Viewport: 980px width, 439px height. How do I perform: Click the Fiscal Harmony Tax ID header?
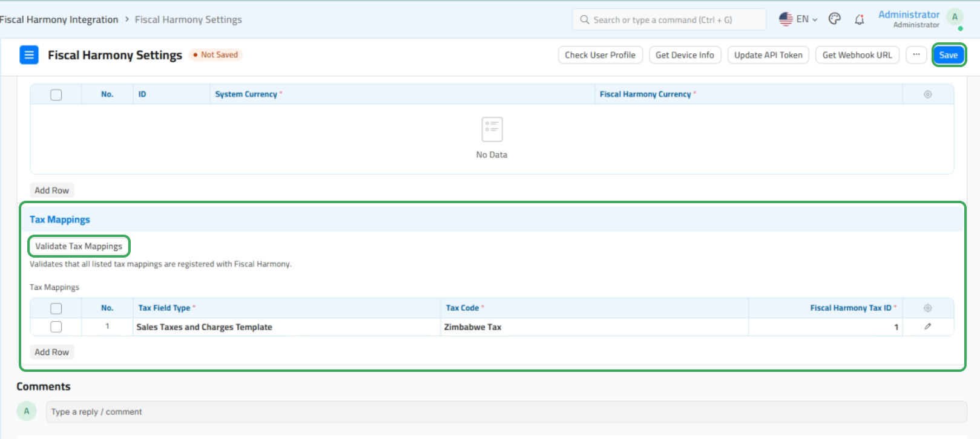[825, 308]
